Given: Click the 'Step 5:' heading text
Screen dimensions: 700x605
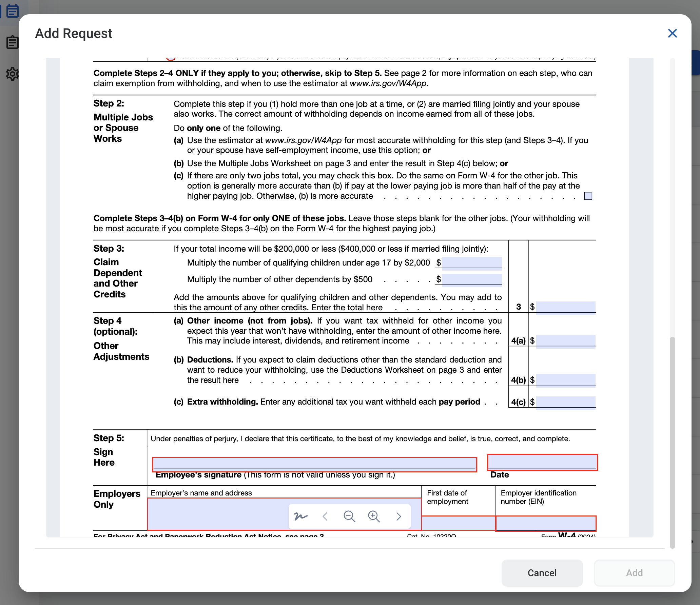Looking at the screenshot, I should click(109, 438).
